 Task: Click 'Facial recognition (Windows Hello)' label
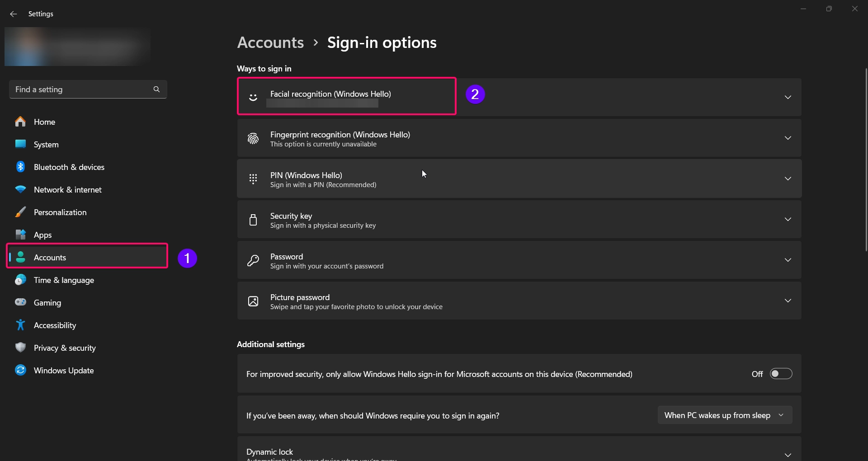pos(330,94)
